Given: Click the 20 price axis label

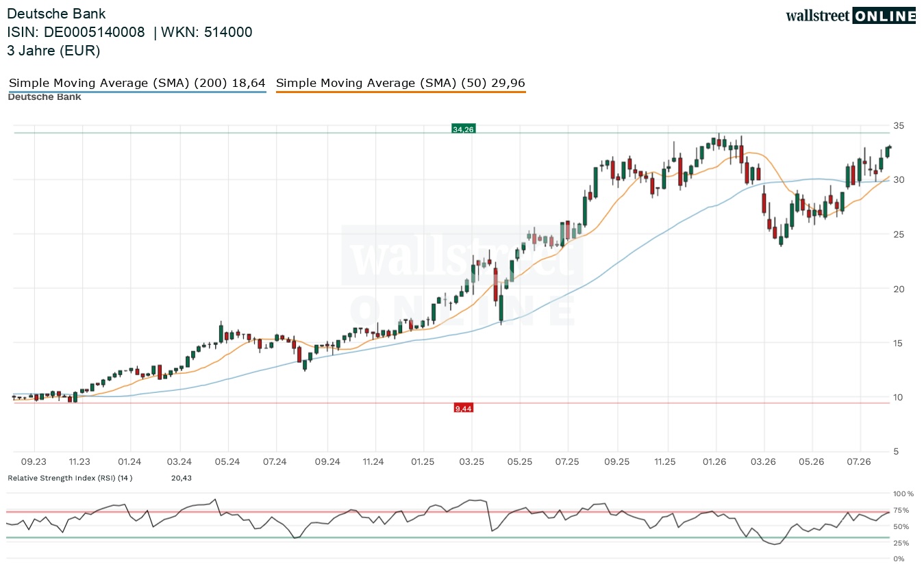Looking at the screenshot, I should click(x=899, y=289).
